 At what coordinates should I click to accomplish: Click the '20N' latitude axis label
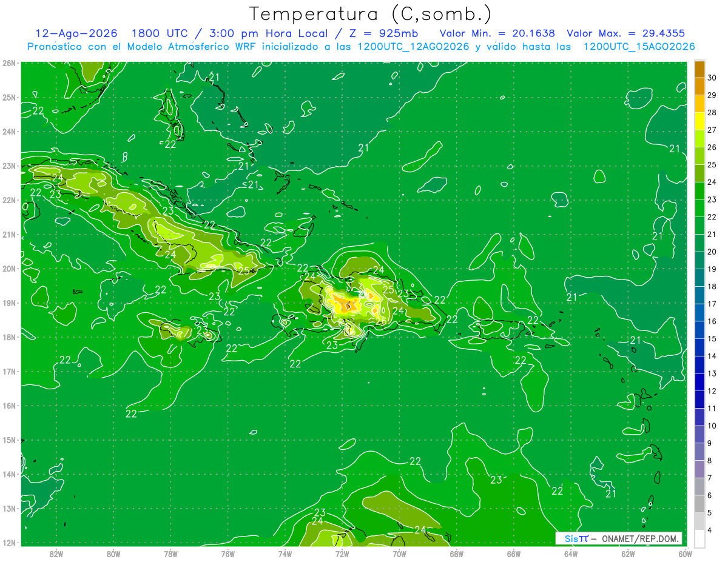(9, 269)
